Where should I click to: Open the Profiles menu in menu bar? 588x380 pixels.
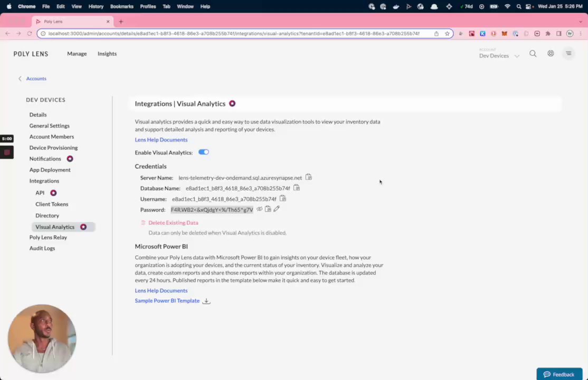148,6
